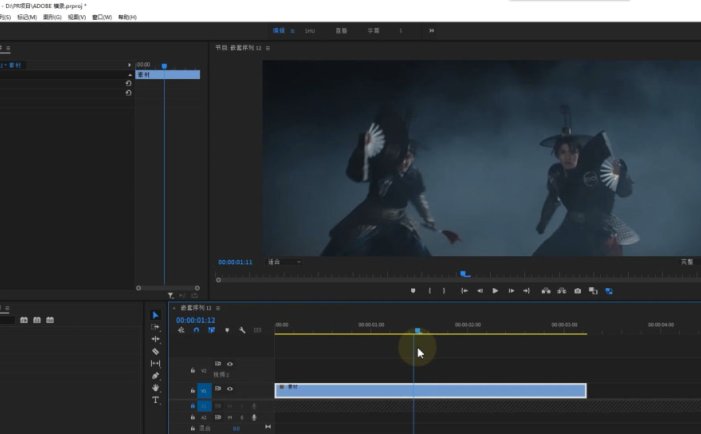
Task: Open timeline sequence panel menu
Action: (x=219, y=308)
